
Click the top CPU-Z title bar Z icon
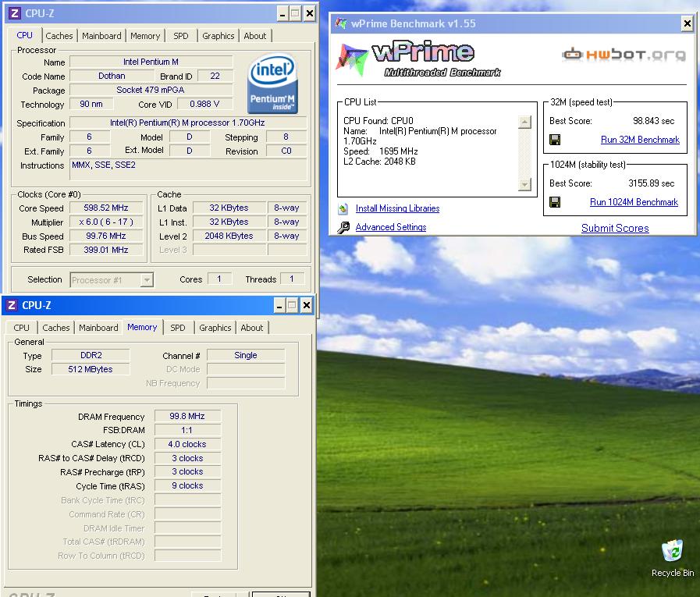(x=15, y=13)
